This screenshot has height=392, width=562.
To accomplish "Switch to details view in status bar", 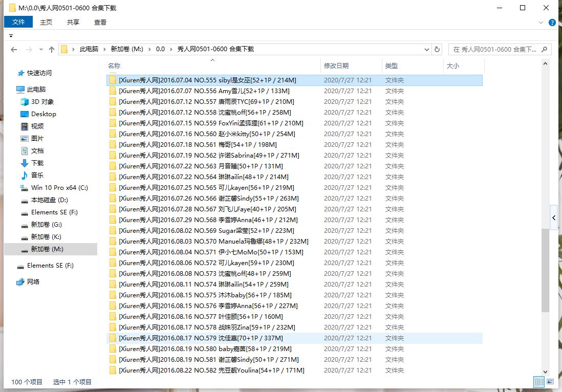I will point(539,382).
